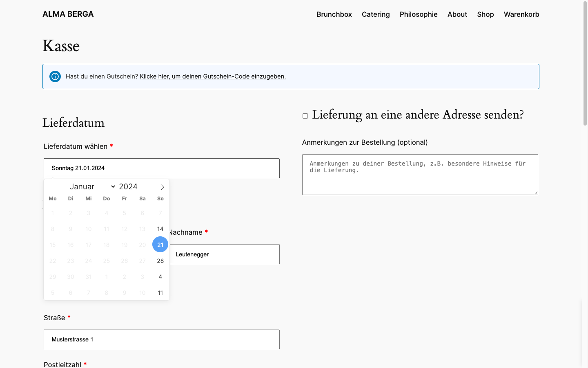Go to the Shop page

coord(486,14)
